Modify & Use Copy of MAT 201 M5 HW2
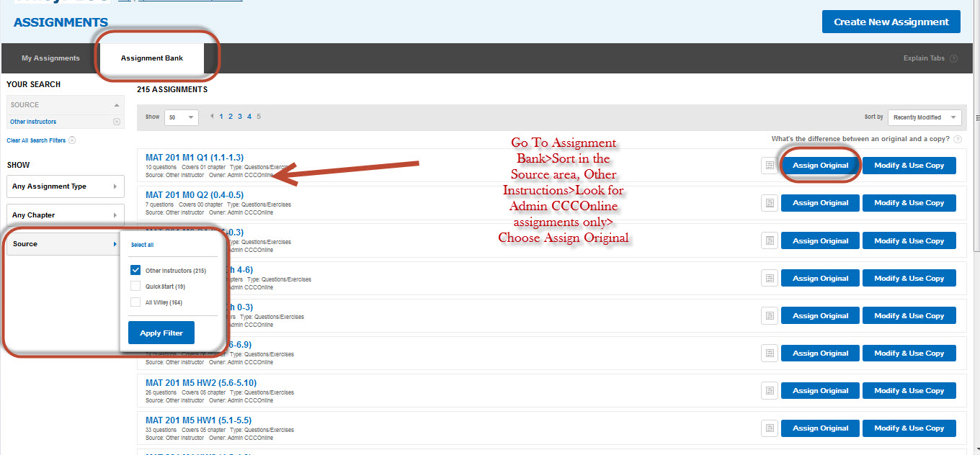Screen dimensions: 980x455 909,390
